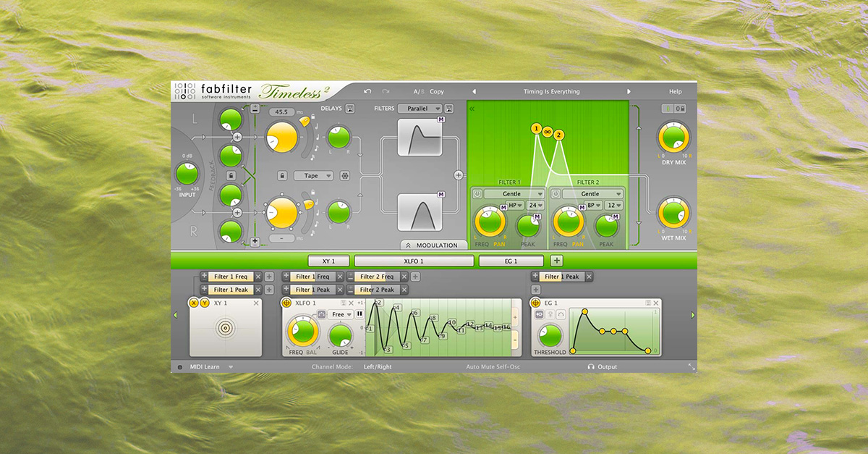Viewport: 868px width, 454px height.
Task: Toggle the A/B state switch
Action: (x=417, y=92)
